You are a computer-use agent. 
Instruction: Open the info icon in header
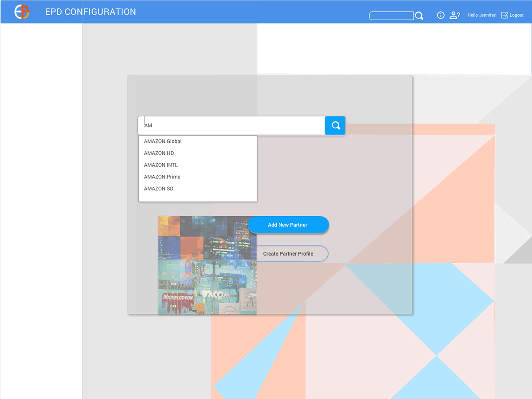441,16
